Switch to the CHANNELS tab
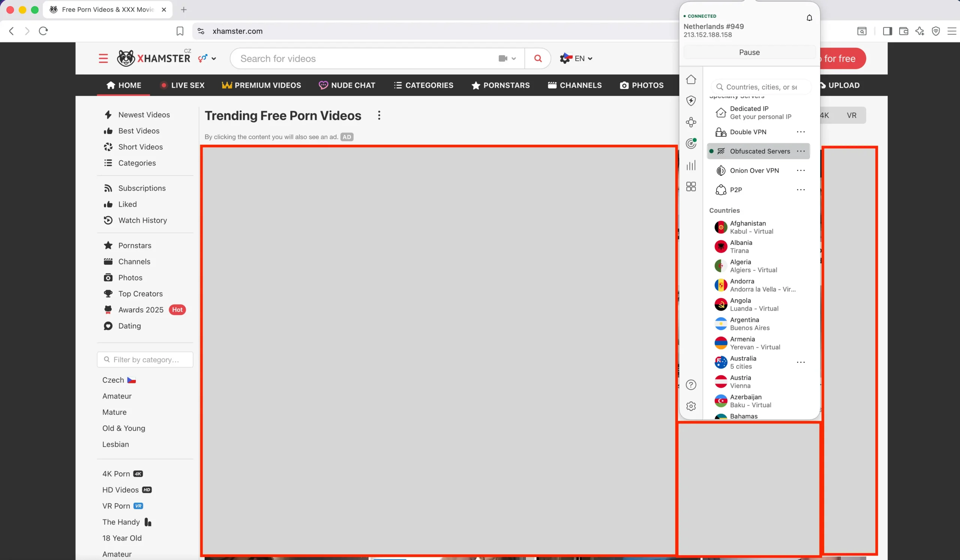960x560 pixels. pos(574,85)
